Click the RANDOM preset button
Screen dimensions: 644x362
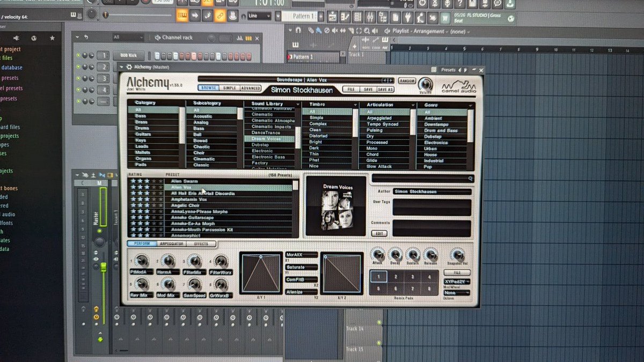[407, 79]
